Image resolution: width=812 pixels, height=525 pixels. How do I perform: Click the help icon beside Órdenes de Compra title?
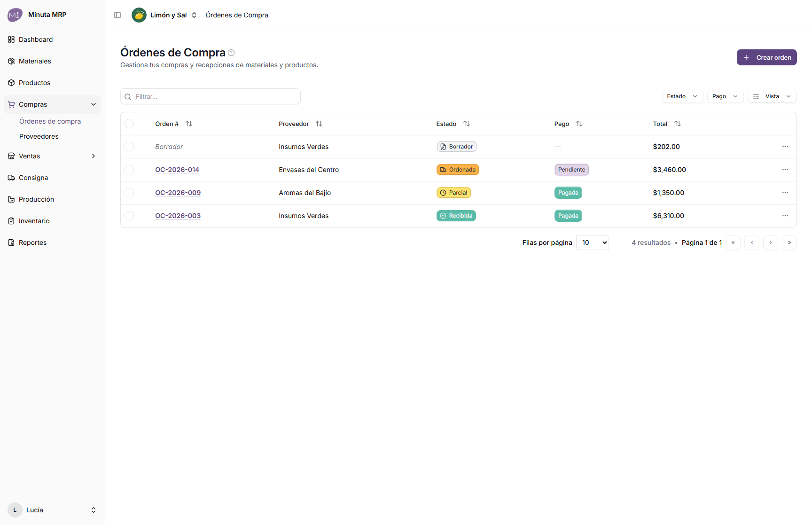click(x=231, y=53)
